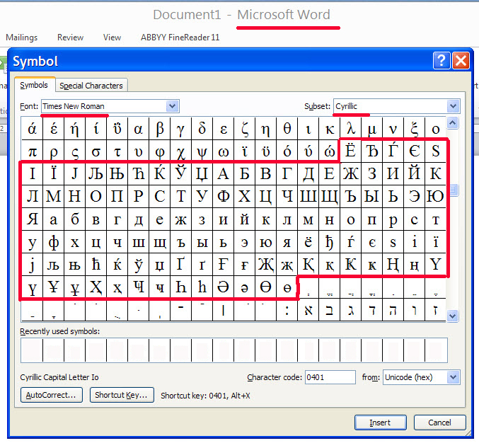Select the Cyrillic capital Є symbol
Screen dimensions: 479x448
pyautogui.click(x=414, y=151)
